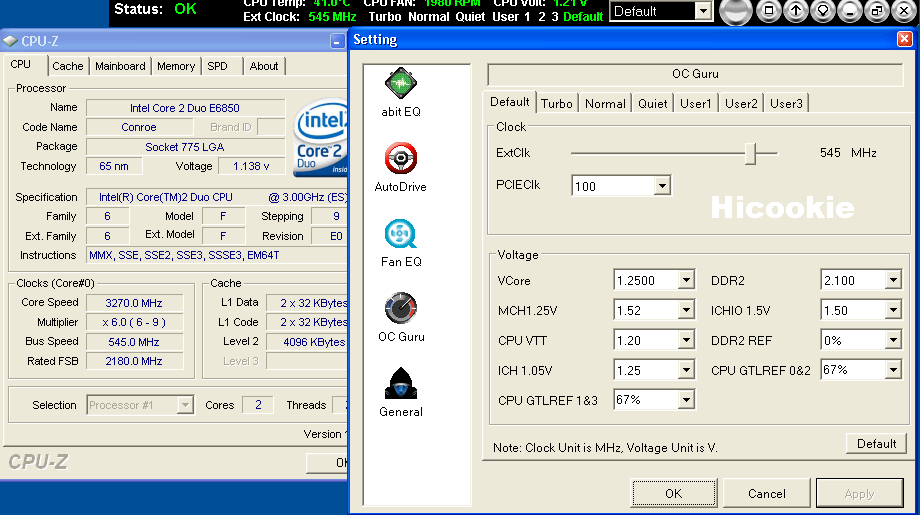Screen dimensions: 920x515
Task: Open the CPU VTT voltage dropdown
Action: pos(686,340)
